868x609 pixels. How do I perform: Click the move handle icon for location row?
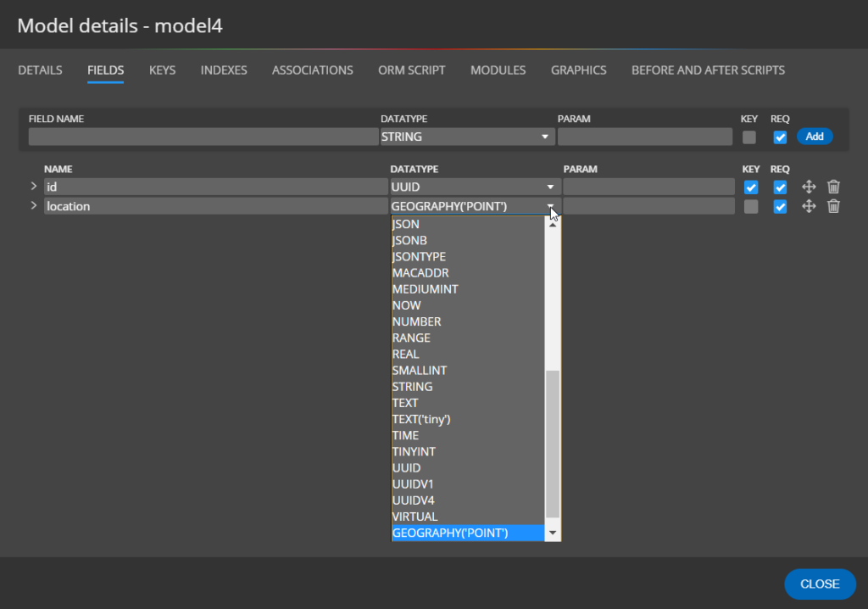(809, 206)
